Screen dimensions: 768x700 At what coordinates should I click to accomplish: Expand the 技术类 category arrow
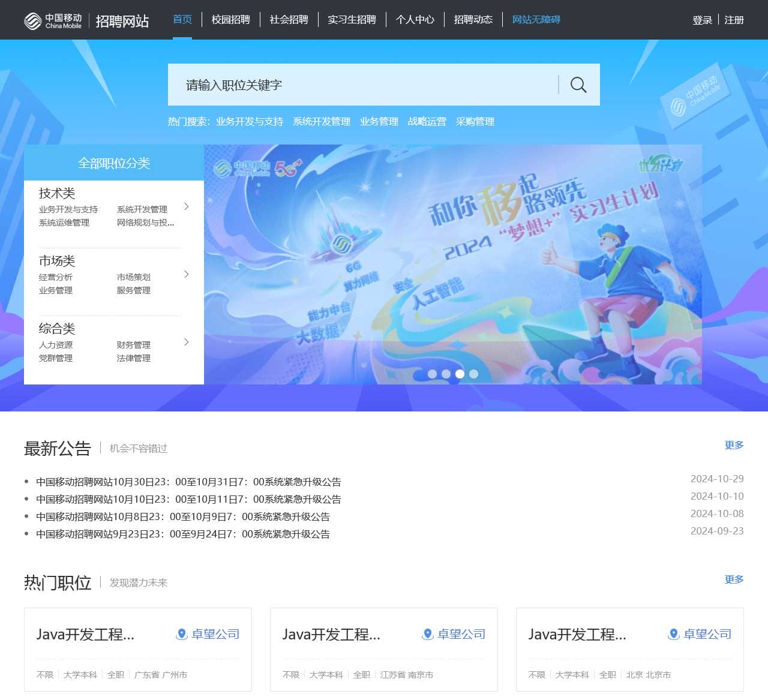tap(187, 206)
